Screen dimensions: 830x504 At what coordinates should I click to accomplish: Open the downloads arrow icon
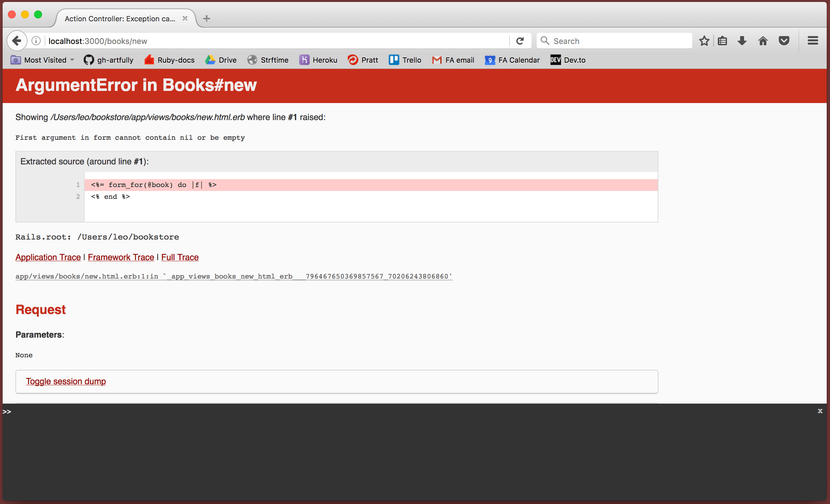pyautogui.click(x=742, y=41)
